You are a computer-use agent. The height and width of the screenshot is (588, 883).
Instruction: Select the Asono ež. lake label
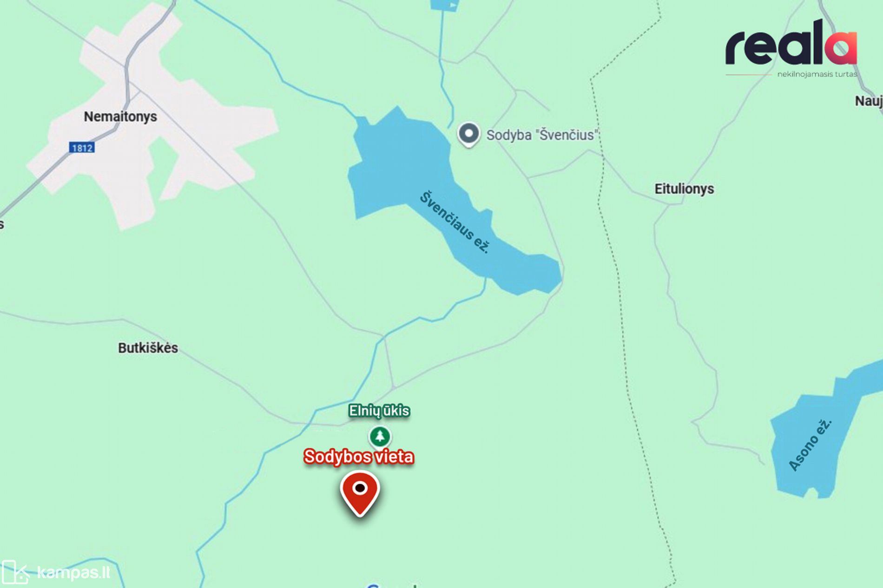[810, 445]
